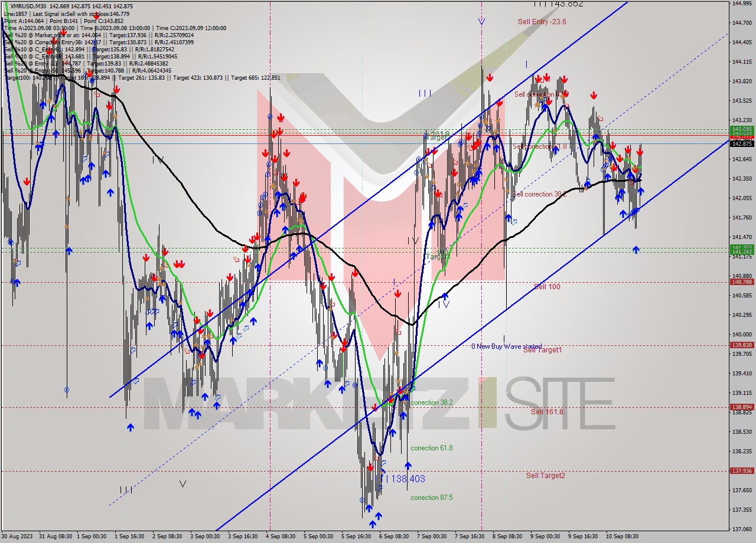
Task: Click the 'Target 685: 122.851' text
Action: pyautogui.click(x=255, y=77)
